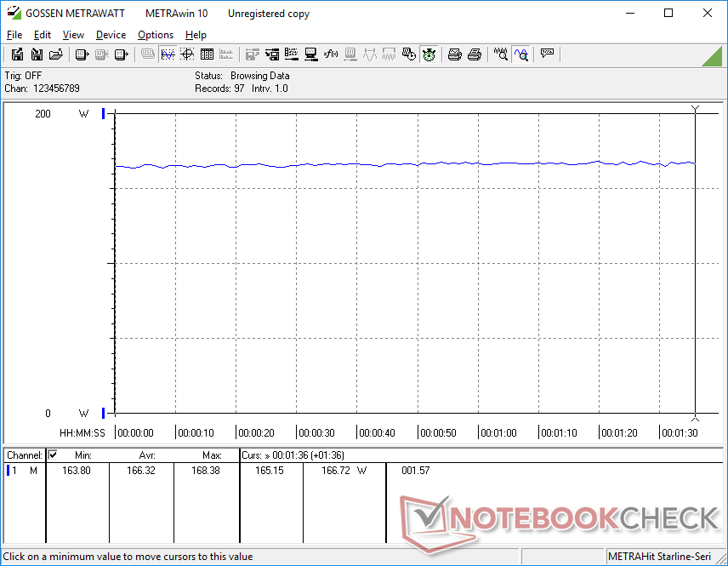Click the Min: column header
This screenshot has width=728, height=566.
coord(83,455)
